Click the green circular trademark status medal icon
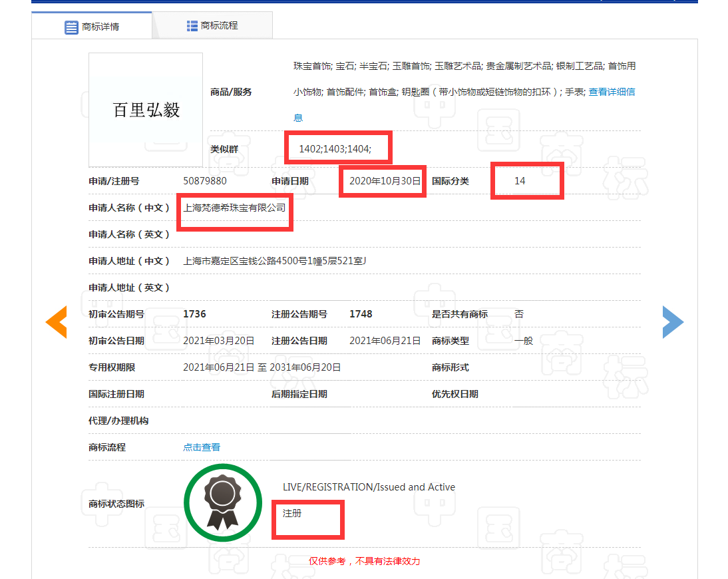 click(222, 502)
